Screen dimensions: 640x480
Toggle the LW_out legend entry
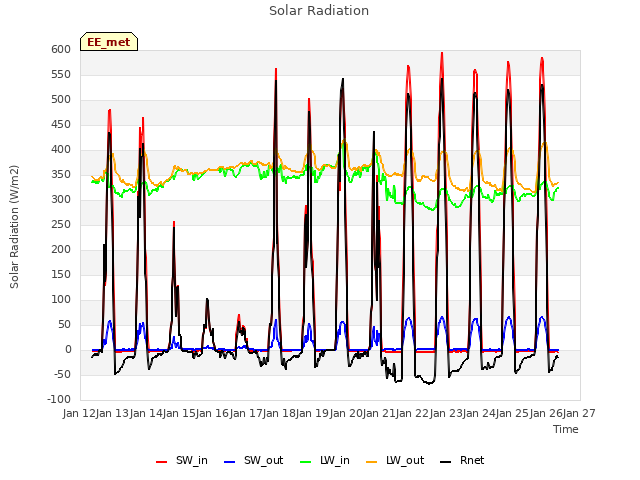(x=395, y=460)
